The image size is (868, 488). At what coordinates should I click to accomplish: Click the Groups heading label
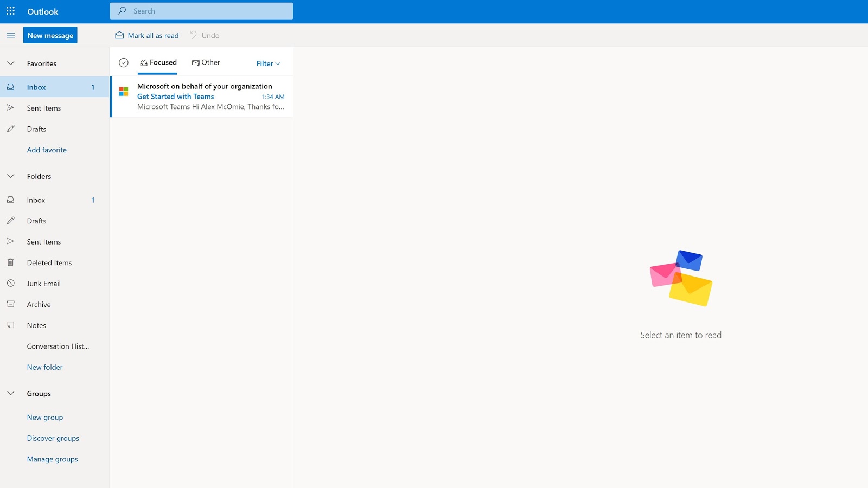39,394
